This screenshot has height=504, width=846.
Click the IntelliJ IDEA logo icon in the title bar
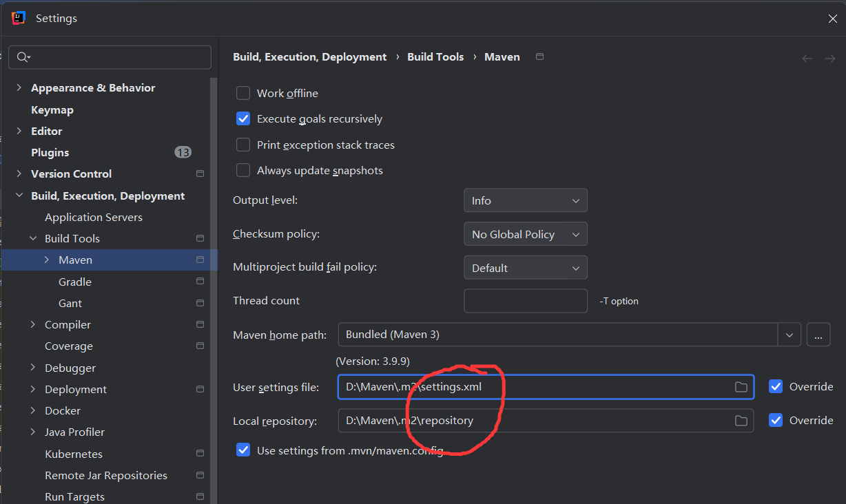point(19,18)
